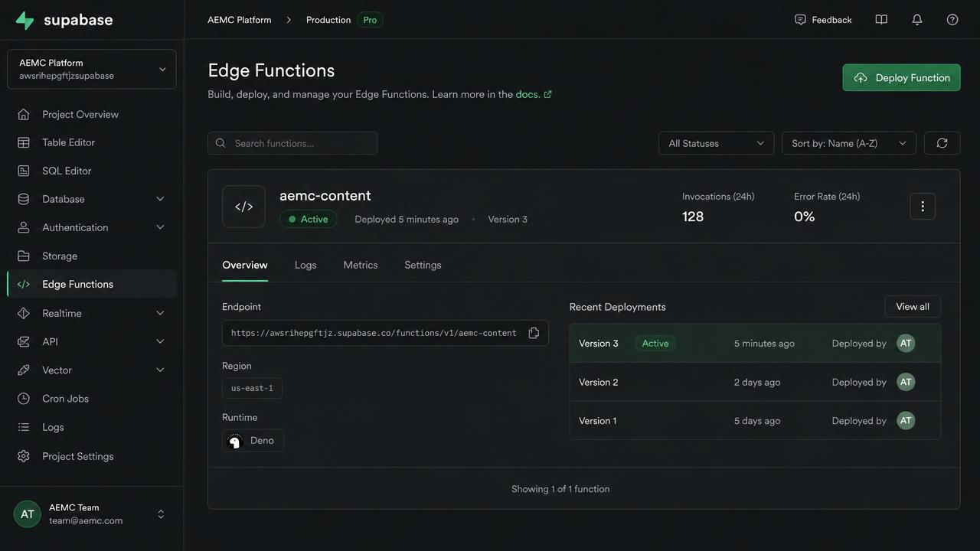Switch to the Logs tab

[305, 265]
